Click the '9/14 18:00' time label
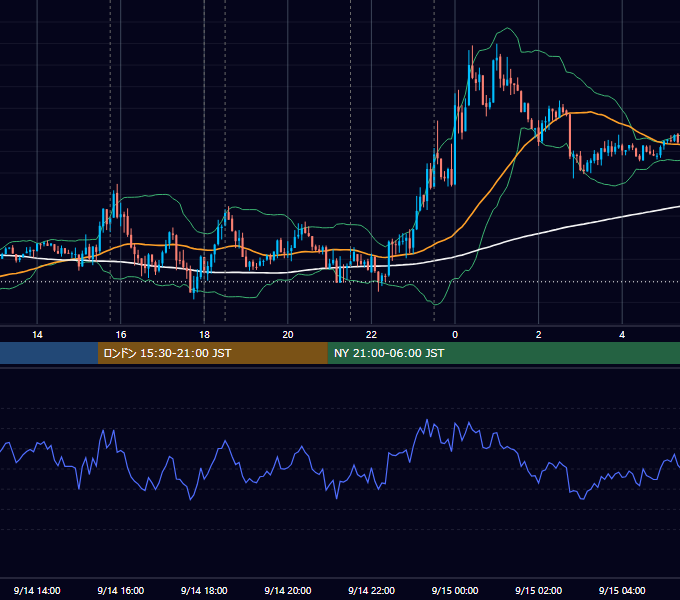Screen dimensions: 680x600 (x=204, y=590)
